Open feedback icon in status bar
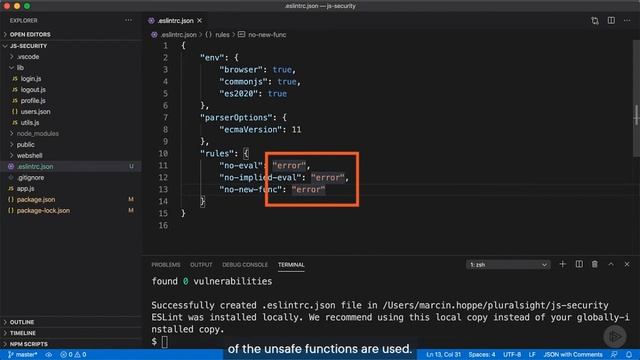640x360 pixels. tap(614, 355)
